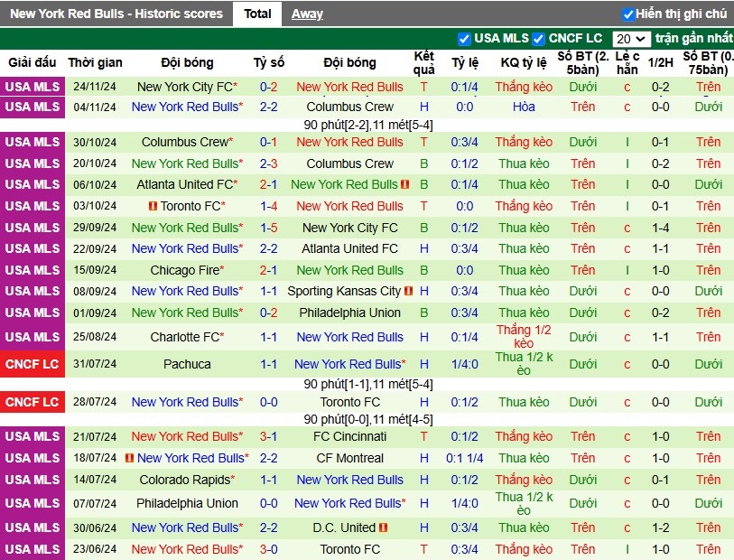Click the 'trận gần nhất' label

tap(693, 39)
